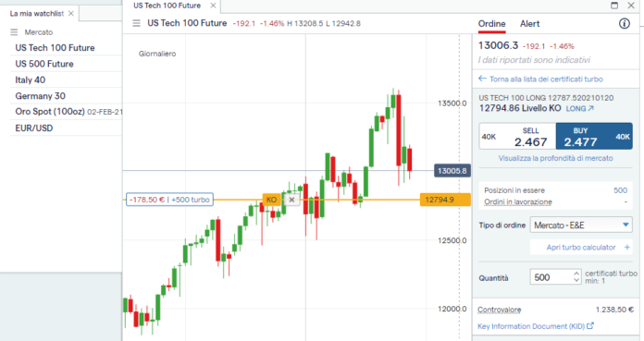The image size is (644, 341).
Task: Open the Tipo di ordine dropdown
Action: coord(581,225)
